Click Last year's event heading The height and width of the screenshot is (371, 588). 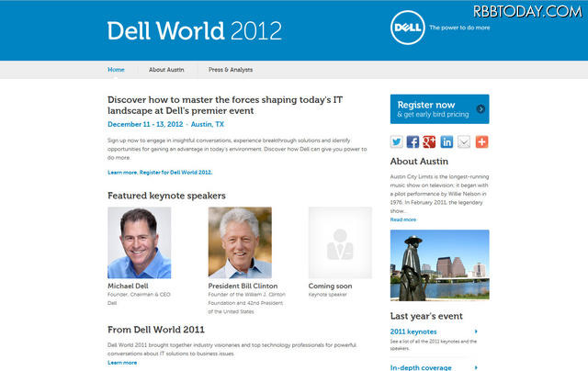pos(426,316)
